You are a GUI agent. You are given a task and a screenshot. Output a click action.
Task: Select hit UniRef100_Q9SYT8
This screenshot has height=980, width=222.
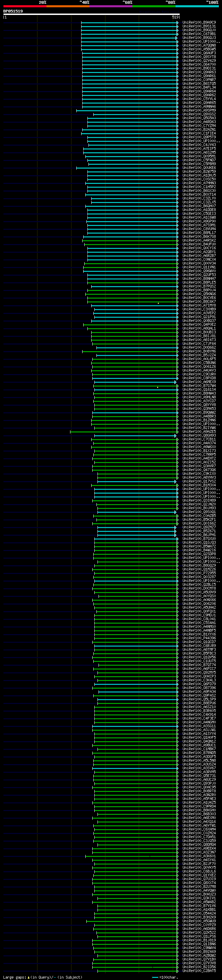[x=199, y=57]
